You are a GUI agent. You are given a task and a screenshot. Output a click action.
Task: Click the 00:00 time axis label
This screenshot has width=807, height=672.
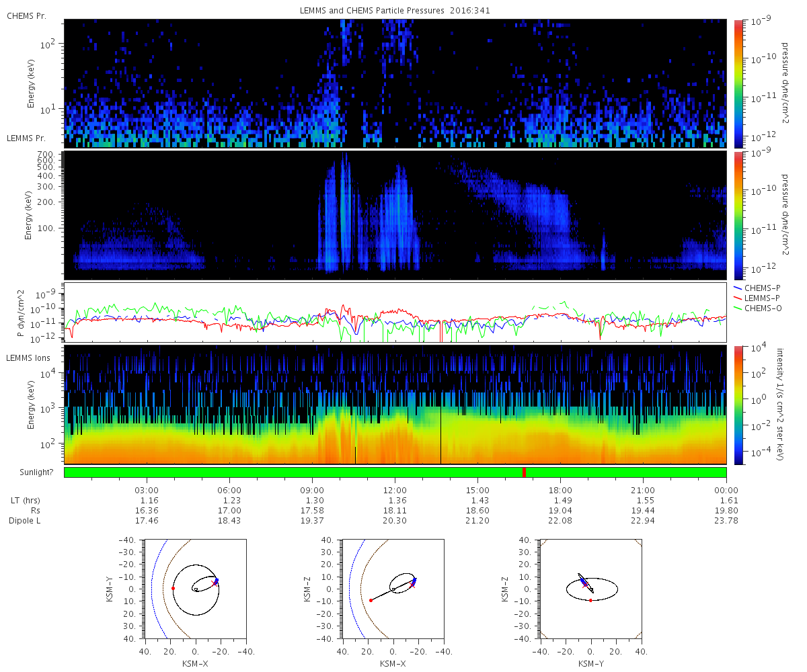click(x=726, y=490)
